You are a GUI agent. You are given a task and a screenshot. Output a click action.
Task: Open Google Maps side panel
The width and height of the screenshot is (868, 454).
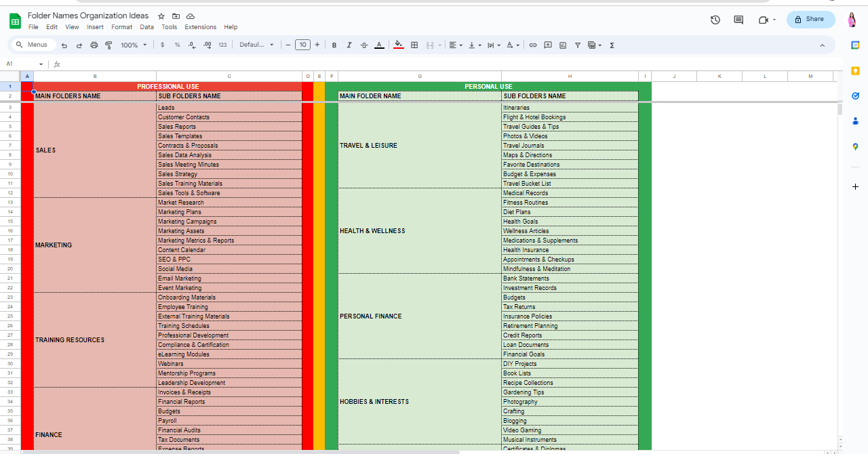(x=855, y=146)
